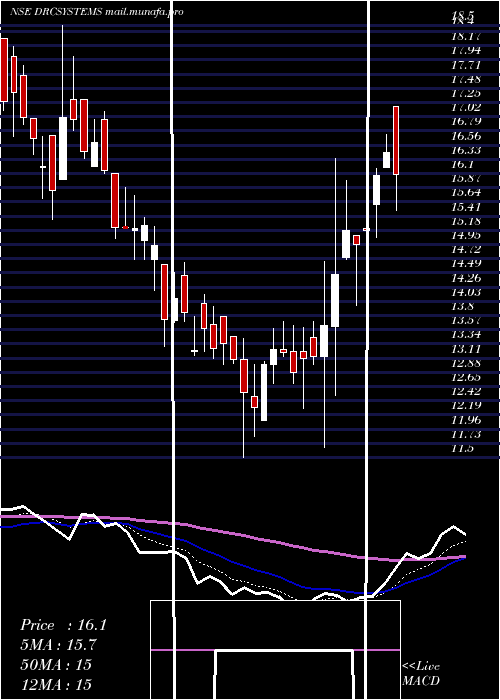The height and width of the screenshot is (700, 500).
Task: Click the 16.33 price axis label
Action: pyautogui.click(x=466, y=150)
